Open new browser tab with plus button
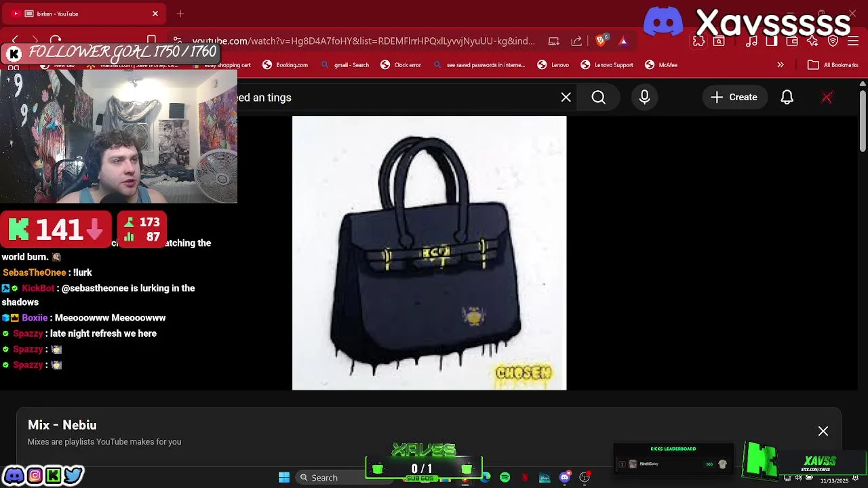 (180, 14)
